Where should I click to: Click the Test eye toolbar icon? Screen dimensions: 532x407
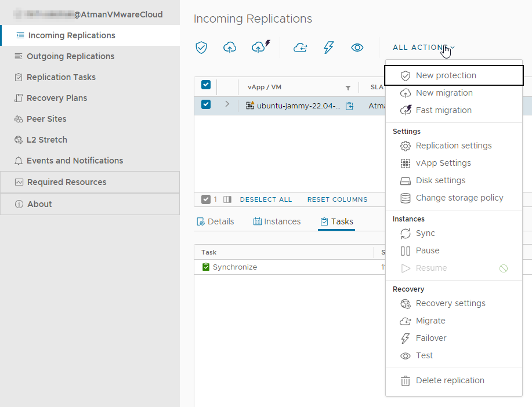pos(357,48)
